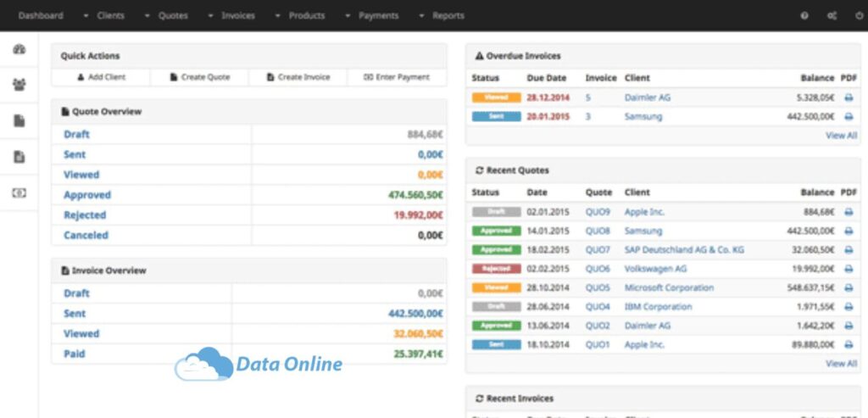This screenshot has width=868, height=418.
Task: Open the help question mark icon
Action: point(804,15)
